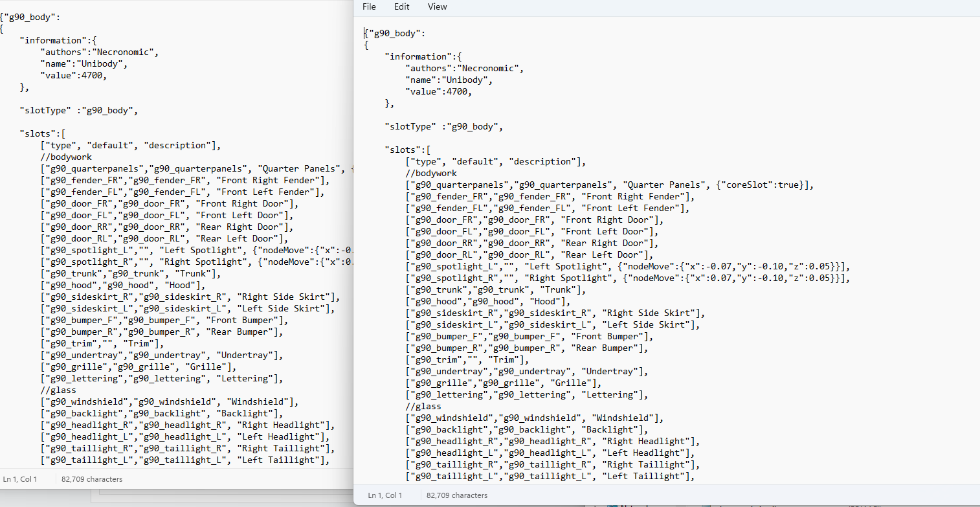The image size is (980, 507).
Task: Click the "Hood" line in front window
Action: pos(488,301)
